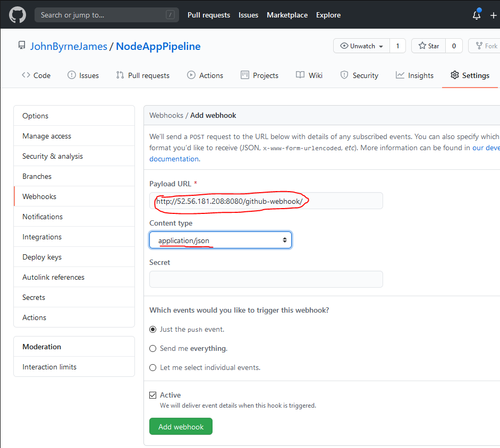500x448 pixels.
Task: Select Webhooks in settings sidebar
Action: [x=74, y=196]
